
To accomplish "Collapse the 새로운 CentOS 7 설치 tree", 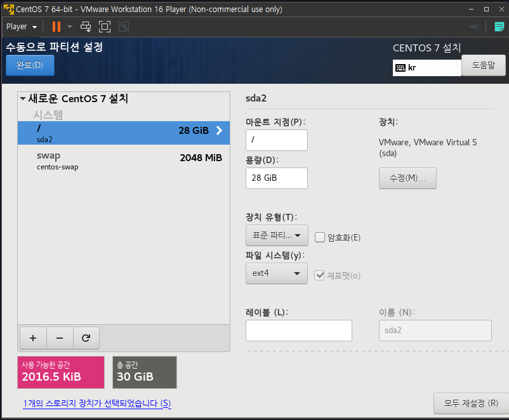I will coord(23,98).
